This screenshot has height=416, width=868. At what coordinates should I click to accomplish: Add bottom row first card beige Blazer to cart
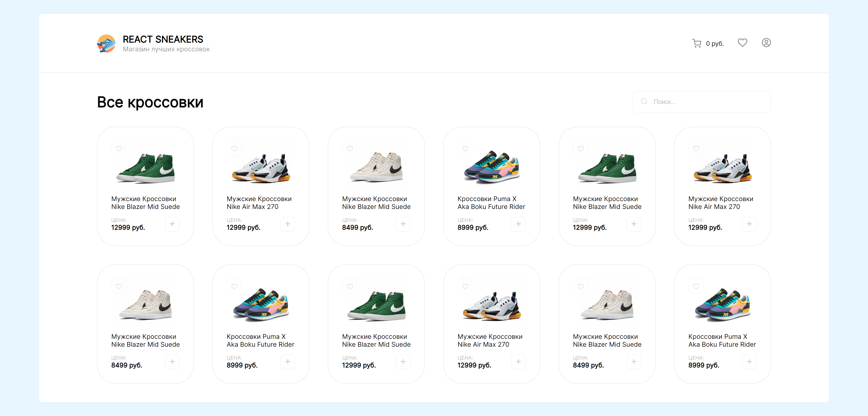(x=172, y=362)
